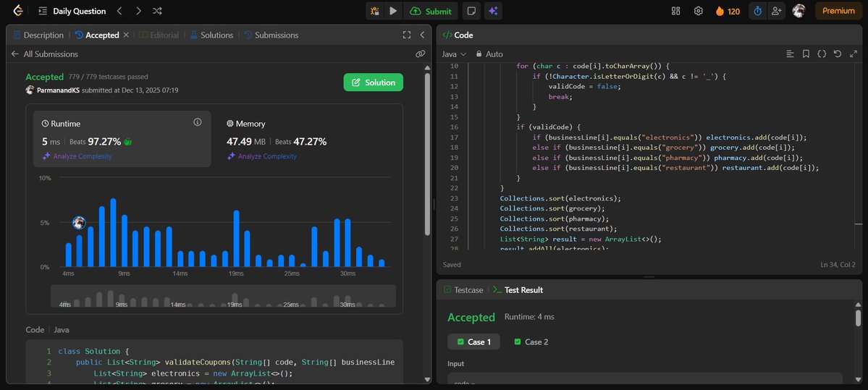This screenshot has height=390, width=868.
Task: Open the notes icon
Action: pos(471,11)
